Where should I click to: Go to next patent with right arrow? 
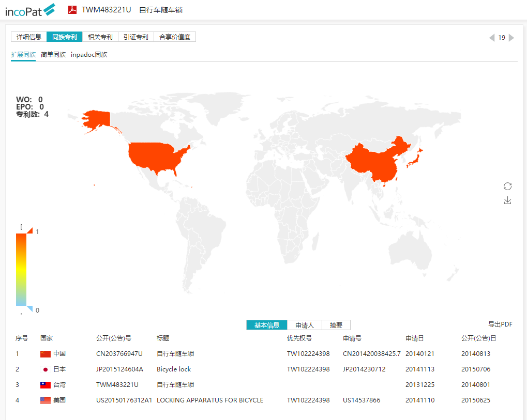(511, 38)
